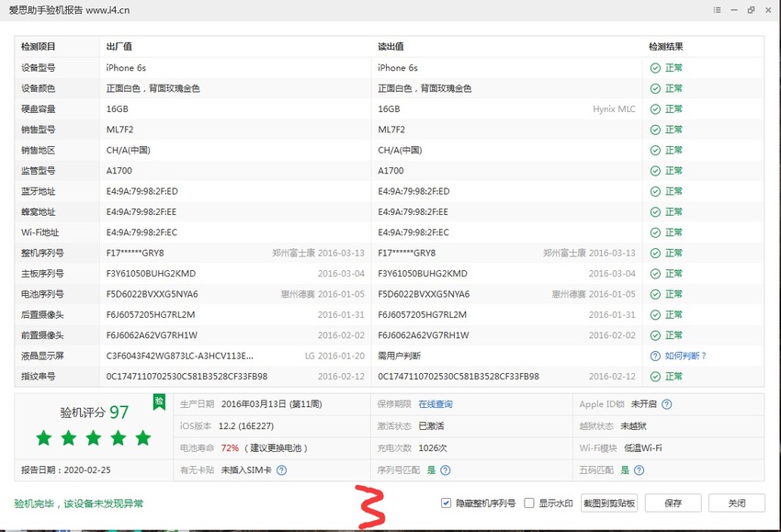Image resolution: width=781 pixels, height=532 pixels.
Task: Select the 检测结果 column header
Action: 665,47
